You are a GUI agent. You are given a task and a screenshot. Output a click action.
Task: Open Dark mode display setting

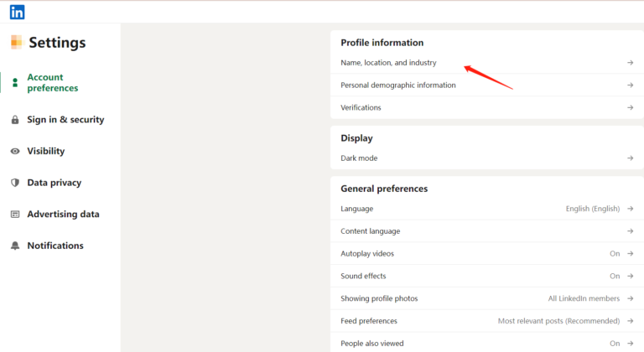coord(359,158)
